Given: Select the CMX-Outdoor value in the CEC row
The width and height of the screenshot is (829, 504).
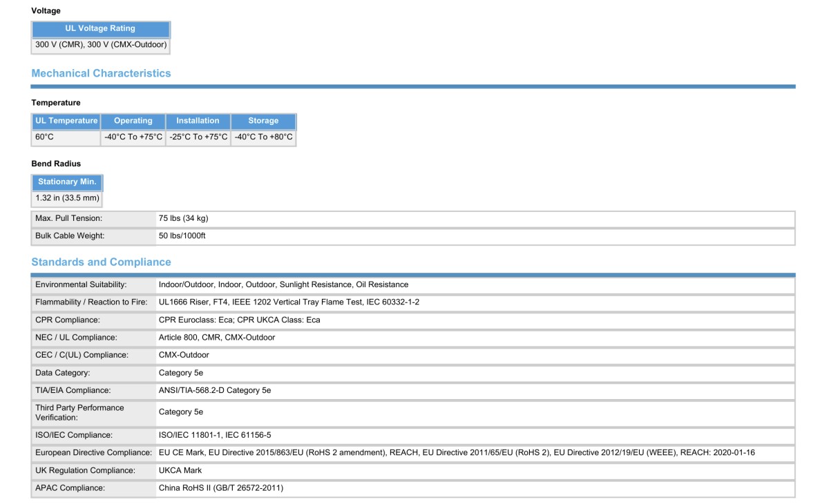Looking at the screenshot, I should tap(184, 355).
